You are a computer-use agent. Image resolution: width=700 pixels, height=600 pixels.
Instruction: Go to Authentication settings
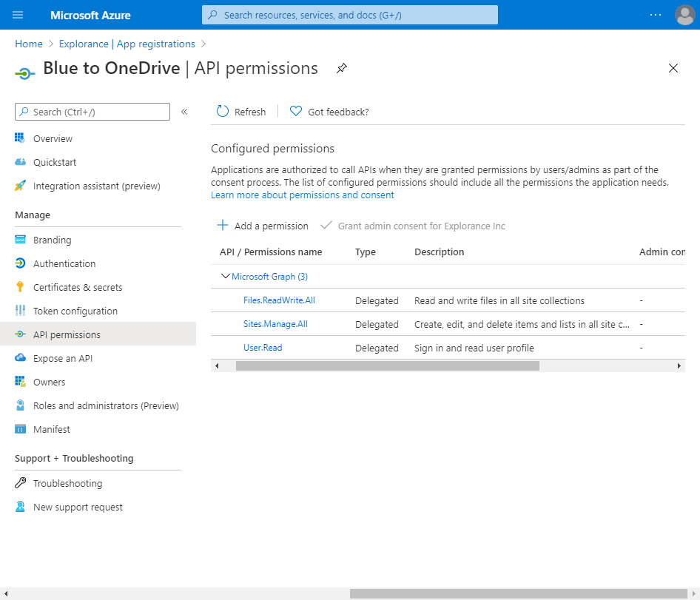click(x=64, y=263)
